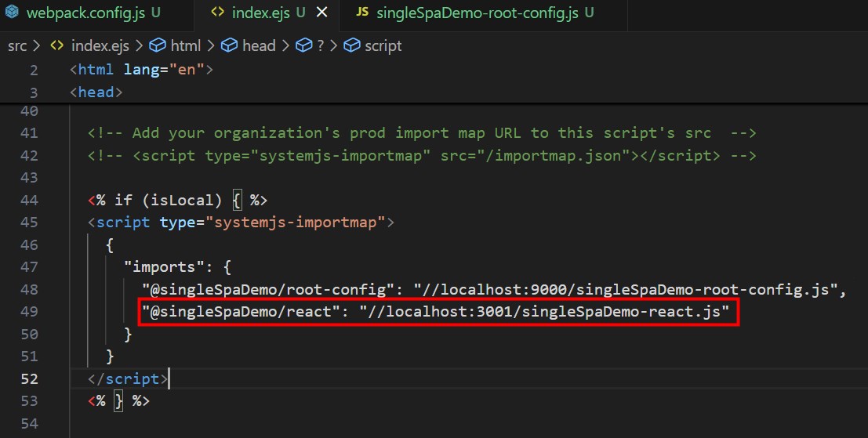This screenshot has width=868, height=438.
Task: Expand the chevron after the html breadcrumb
Action: [211, 46]
